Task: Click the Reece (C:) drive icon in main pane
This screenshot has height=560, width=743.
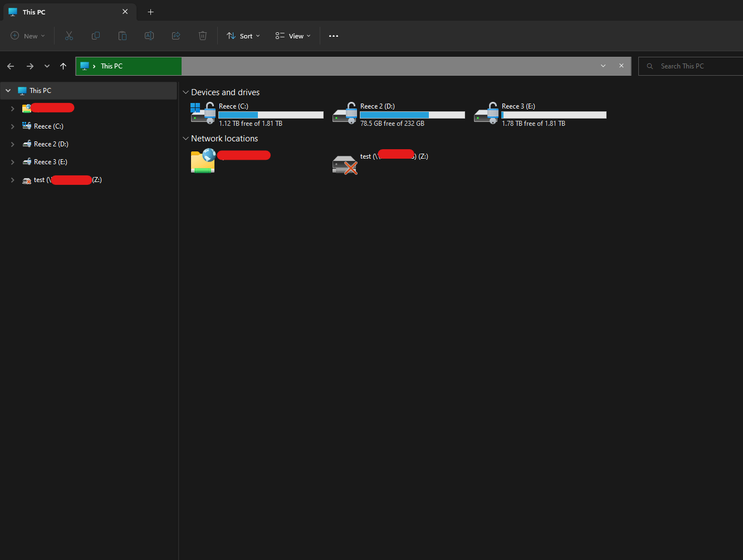Action: click(203, 113)
